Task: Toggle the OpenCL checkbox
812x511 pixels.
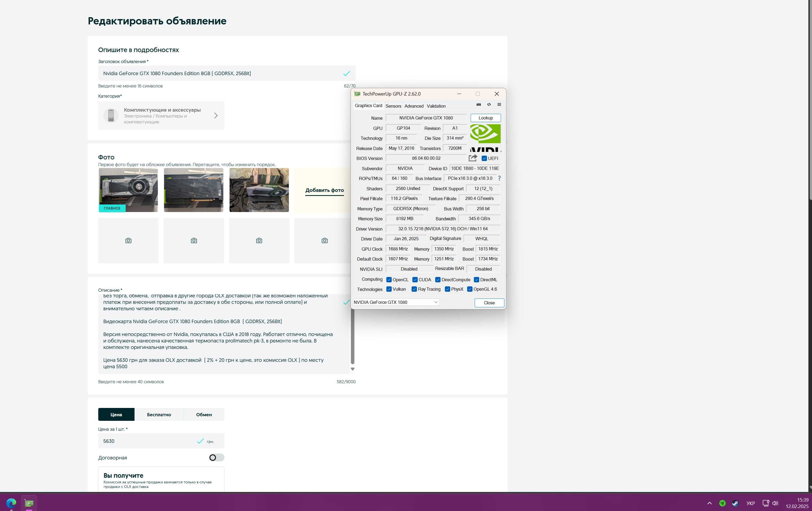Action: [x=389, y=280]
